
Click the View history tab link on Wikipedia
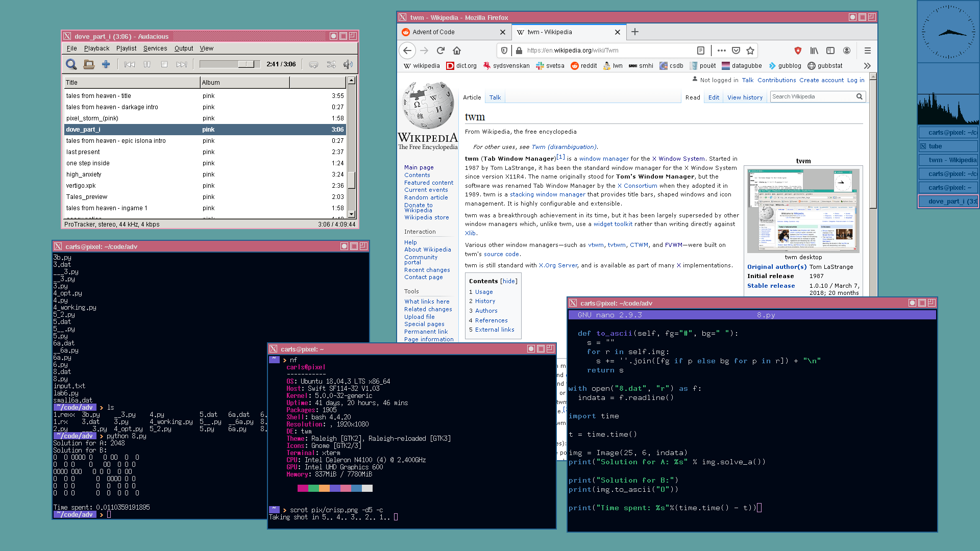pos(745,97)
